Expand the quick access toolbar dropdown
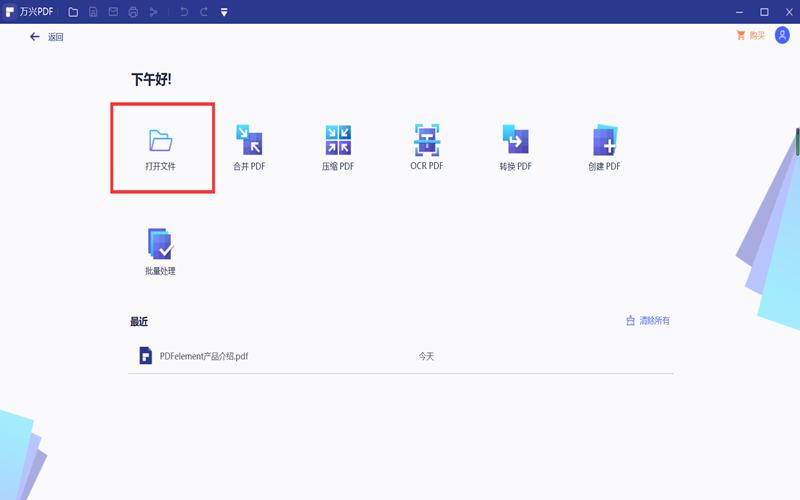This screenshot has height=500, width=800. [224, 12]
